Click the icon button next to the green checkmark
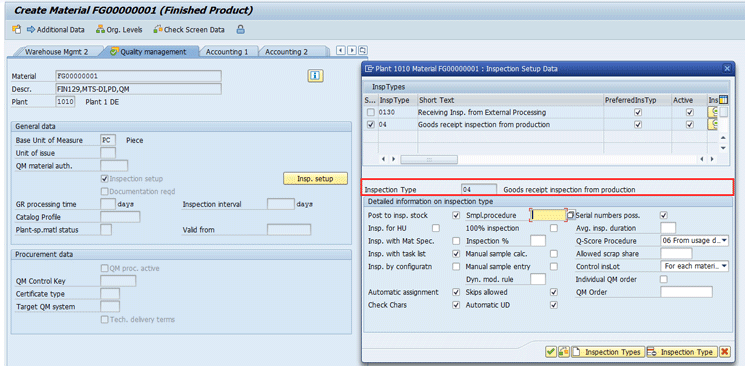The image size is (745, 366). pos(564,352)
